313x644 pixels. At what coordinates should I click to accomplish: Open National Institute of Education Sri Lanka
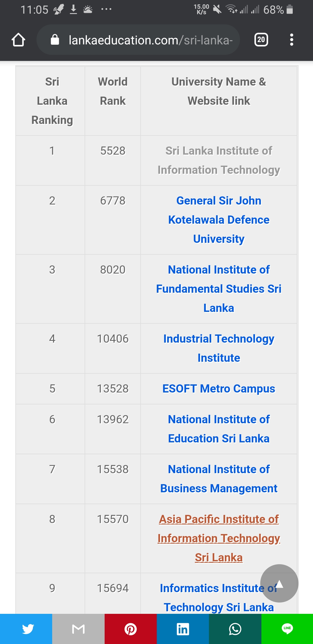click(x=219, y=429)
